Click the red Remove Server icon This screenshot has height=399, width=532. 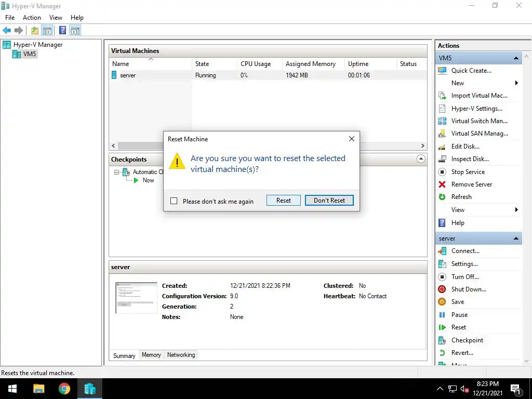pyautogui.click(x=442, y=184)
